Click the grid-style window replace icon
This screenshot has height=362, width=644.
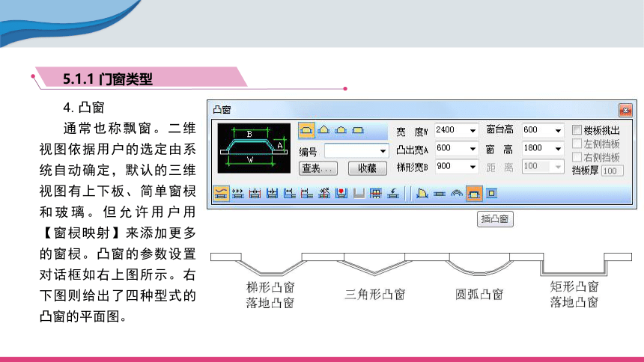click(x=376, y=193)
